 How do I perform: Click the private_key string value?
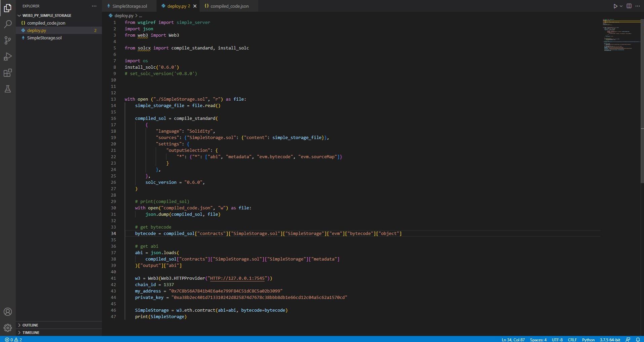click(x=259, y=297)
